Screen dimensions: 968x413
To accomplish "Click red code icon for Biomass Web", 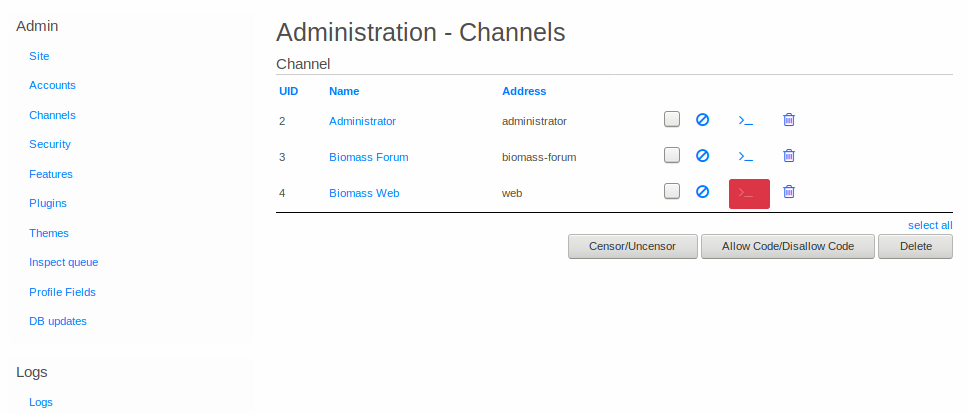I will click(749, 193).
